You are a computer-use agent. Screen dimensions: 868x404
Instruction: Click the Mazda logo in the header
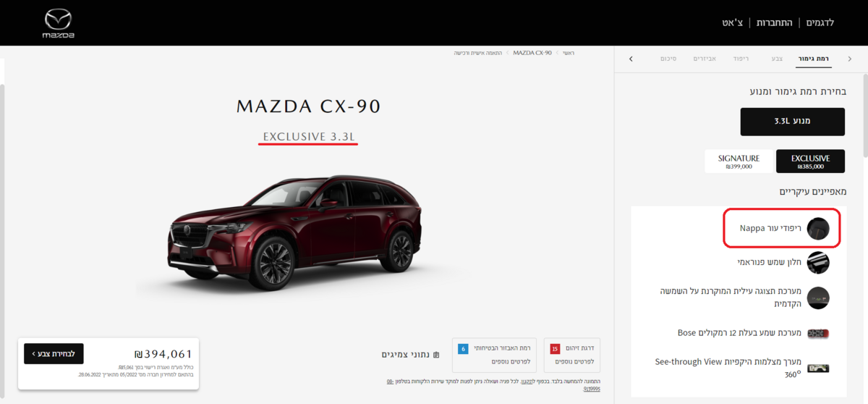point(58,23)
